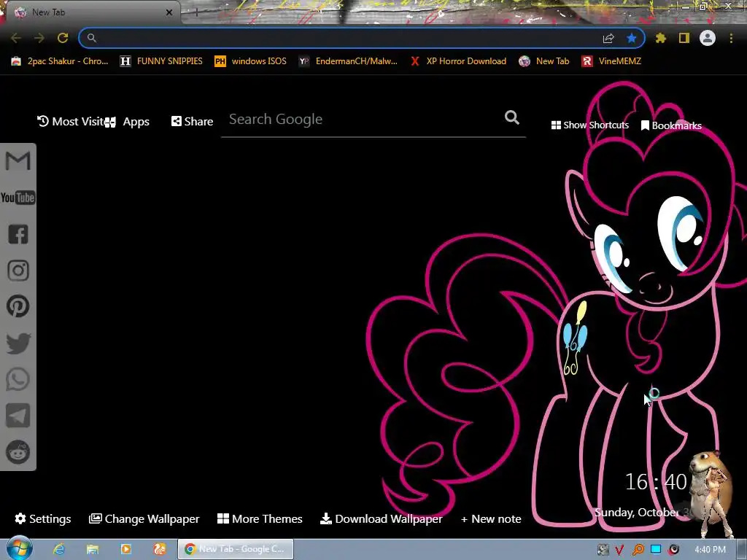Open the Apps menu
This screenshot has height=560, width=747.
(x=127, y=122)
